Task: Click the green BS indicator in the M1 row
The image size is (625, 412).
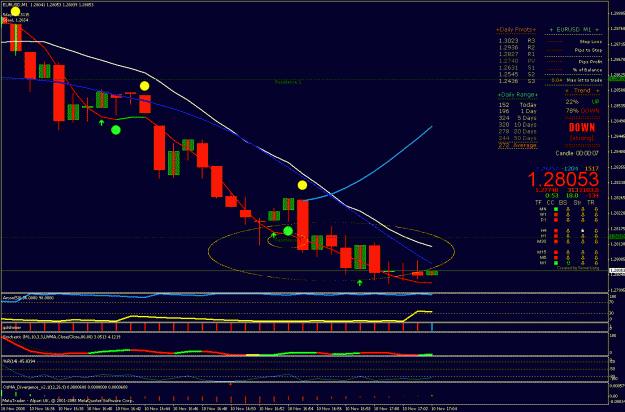Action: pyautogui.click(x=569, y=263)
